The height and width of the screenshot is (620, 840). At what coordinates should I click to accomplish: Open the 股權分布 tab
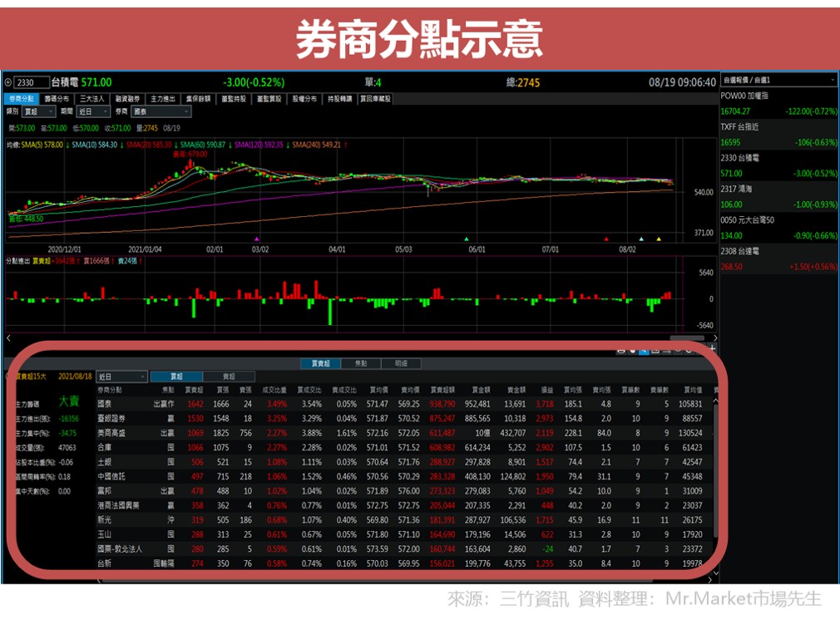[304, 99]
